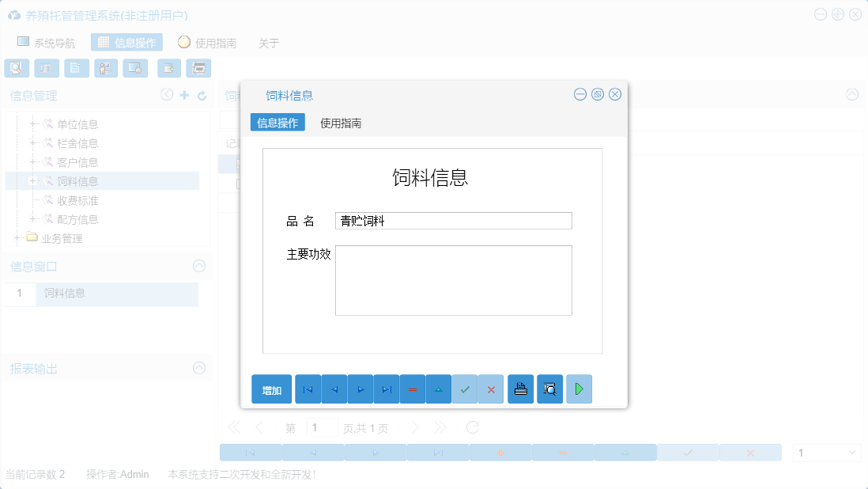
Task: Click the edit triangle in bottom navigator
Action: tap(625, 453)
